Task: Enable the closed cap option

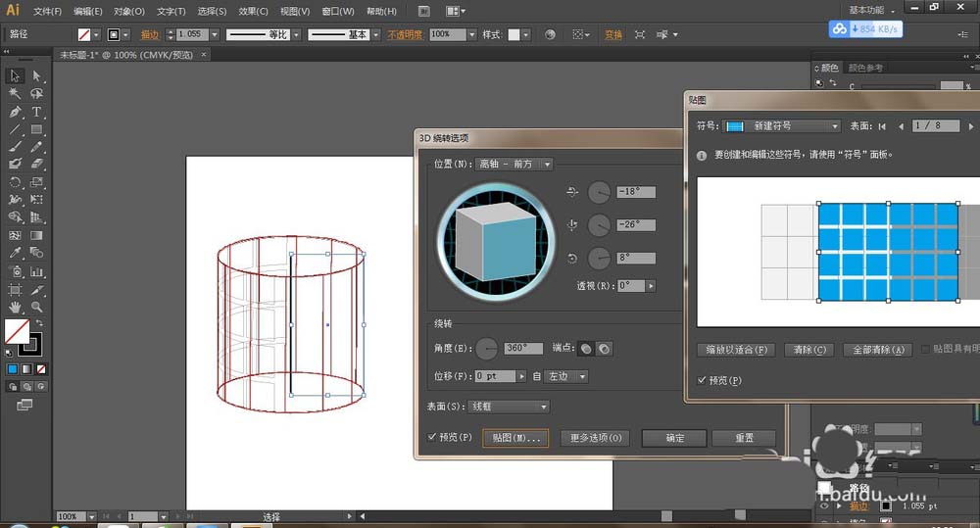Action: coord(586,349)
